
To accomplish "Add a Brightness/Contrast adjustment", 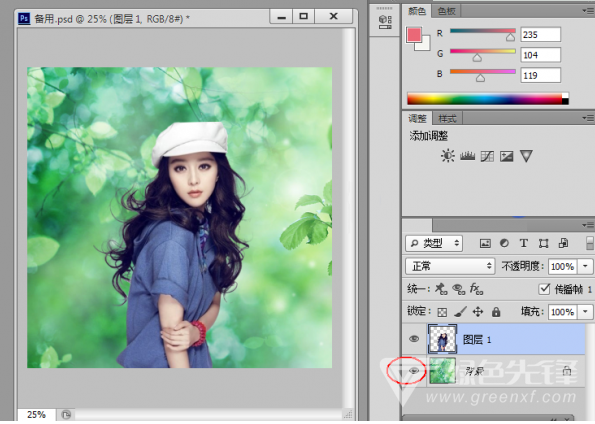I will (448, 156).
